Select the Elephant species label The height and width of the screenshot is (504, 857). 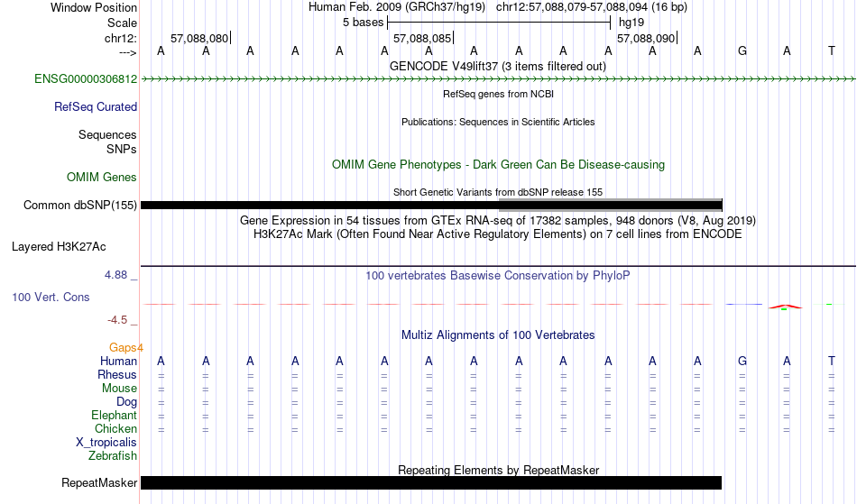(115, 416)
